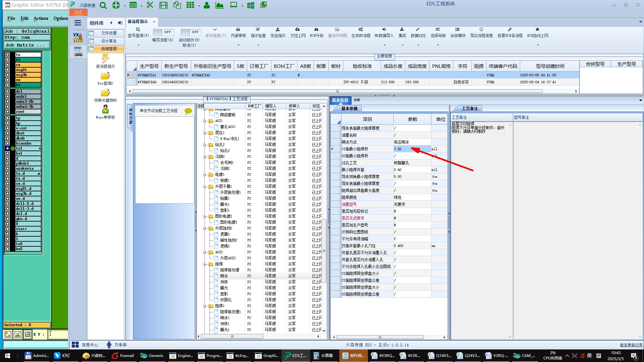This screenshot has height=362, width=644.
Task: Click the process tree horizontal scrollbar
Action: point(232,337)
